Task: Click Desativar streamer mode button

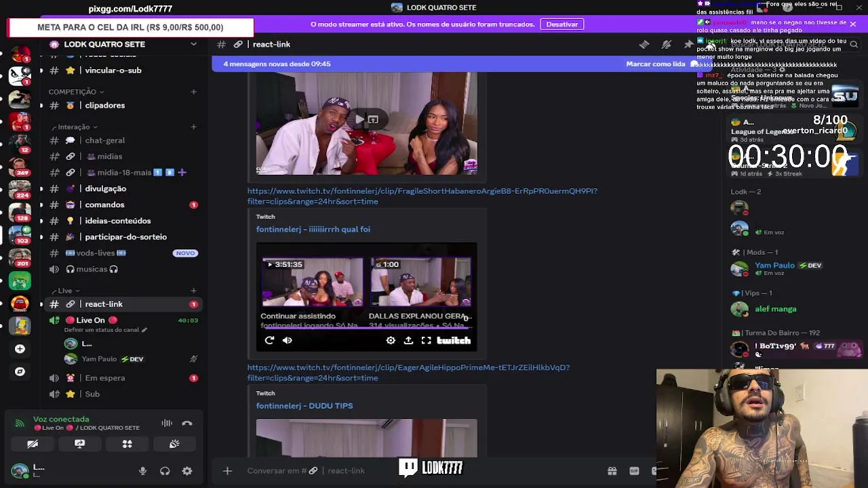Action: [x=562, y=24]
